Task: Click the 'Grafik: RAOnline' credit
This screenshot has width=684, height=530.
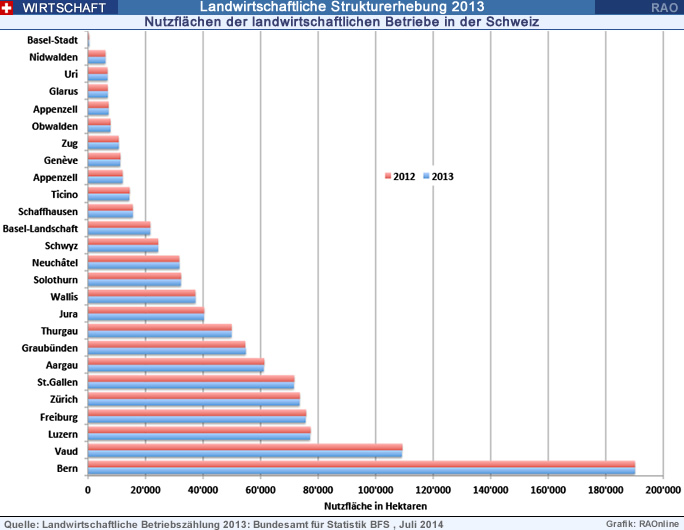Action: [x=641, y=523]
